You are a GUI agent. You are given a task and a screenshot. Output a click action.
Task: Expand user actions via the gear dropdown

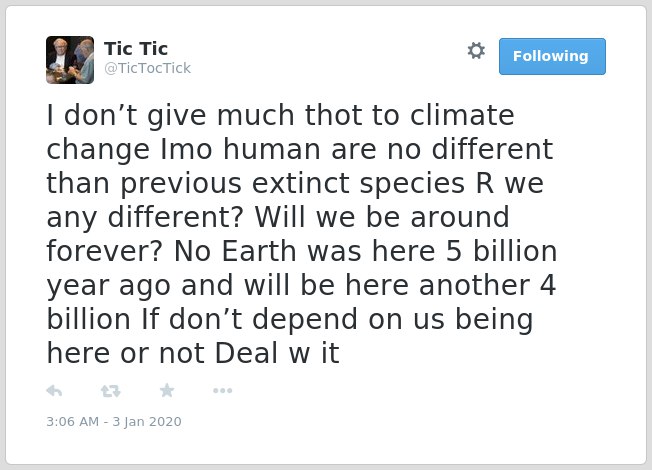[x=476, y=51]
